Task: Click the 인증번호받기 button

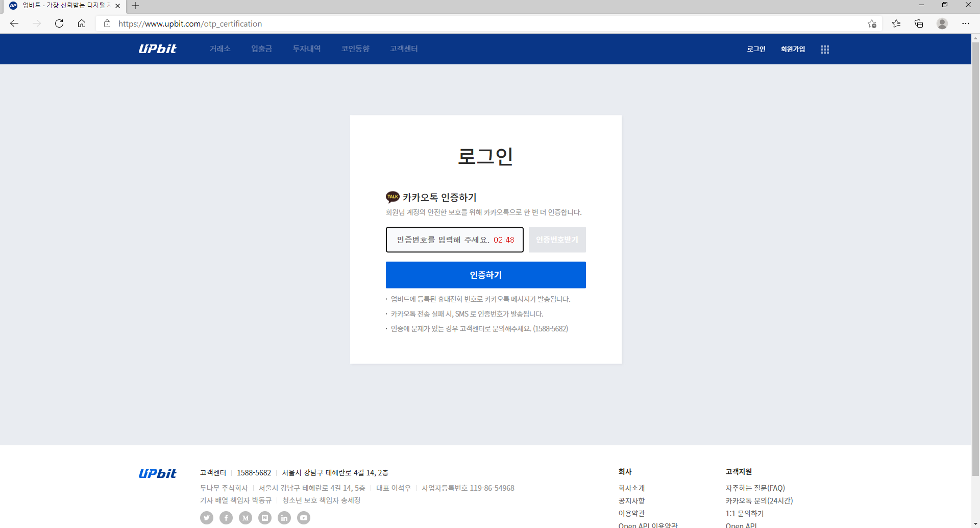Action: (557, 240)
